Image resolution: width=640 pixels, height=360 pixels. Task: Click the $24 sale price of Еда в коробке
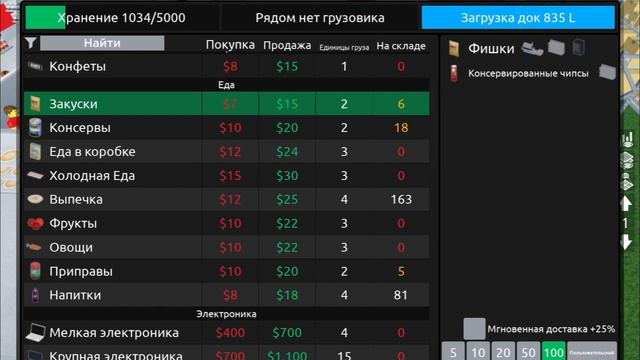click(287, 152)
